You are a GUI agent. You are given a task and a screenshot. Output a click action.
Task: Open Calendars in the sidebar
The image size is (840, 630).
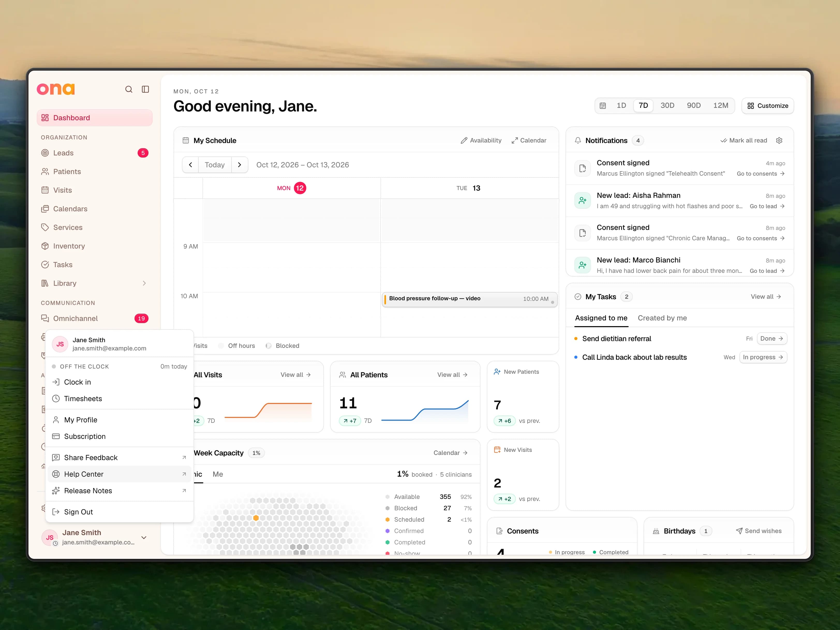coord(95,209)
